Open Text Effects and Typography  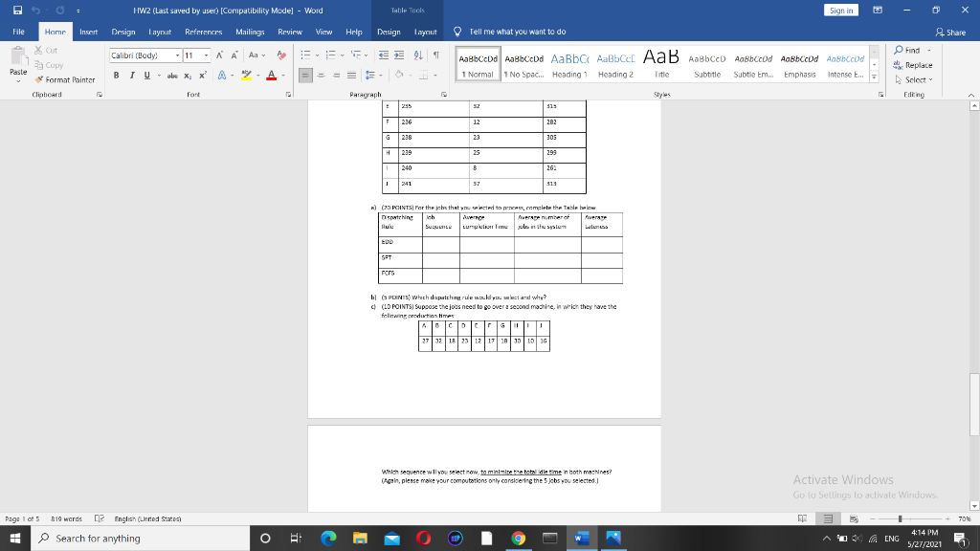coord(222,75)
